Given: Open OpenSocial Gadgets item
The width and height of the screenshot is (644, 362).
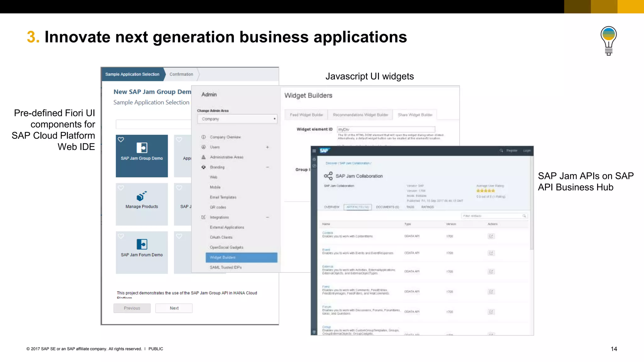Looking at the screenshot, I should pos(226,247).
